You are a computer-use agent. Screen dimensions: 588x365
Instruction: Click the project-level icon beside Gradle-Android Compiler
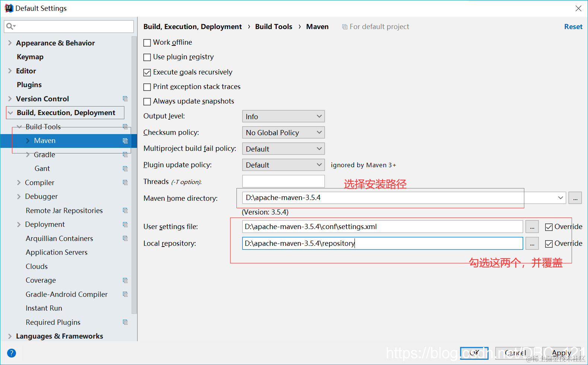click(125, 294)
